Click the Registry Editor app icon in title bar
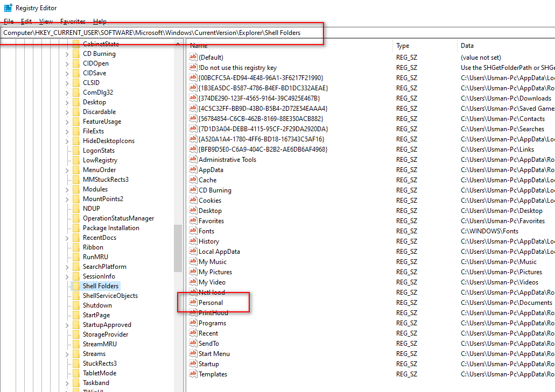 [x=8, y=8]
